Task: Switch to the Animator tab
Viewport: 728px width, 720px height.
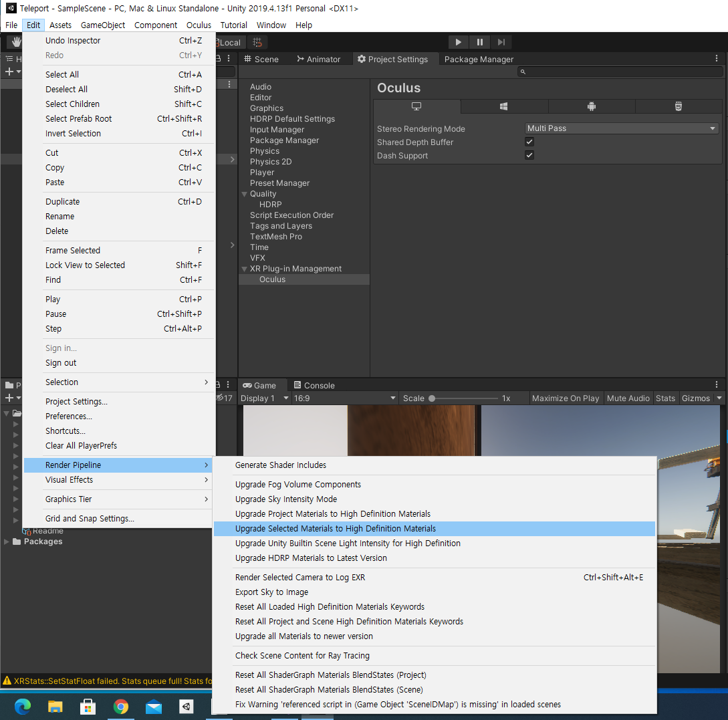Action: (x=318, y=59)
